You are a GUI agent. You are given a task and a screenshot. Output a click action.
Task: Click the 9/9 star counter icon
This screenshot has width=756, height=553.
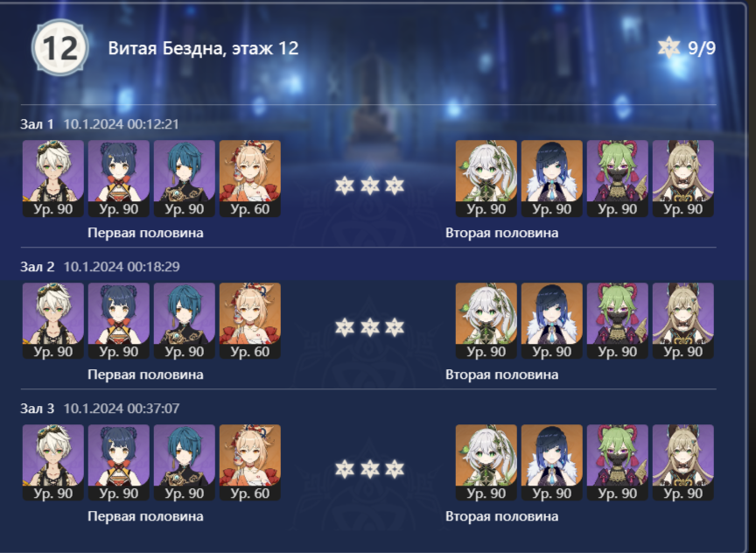coord(668,47)
